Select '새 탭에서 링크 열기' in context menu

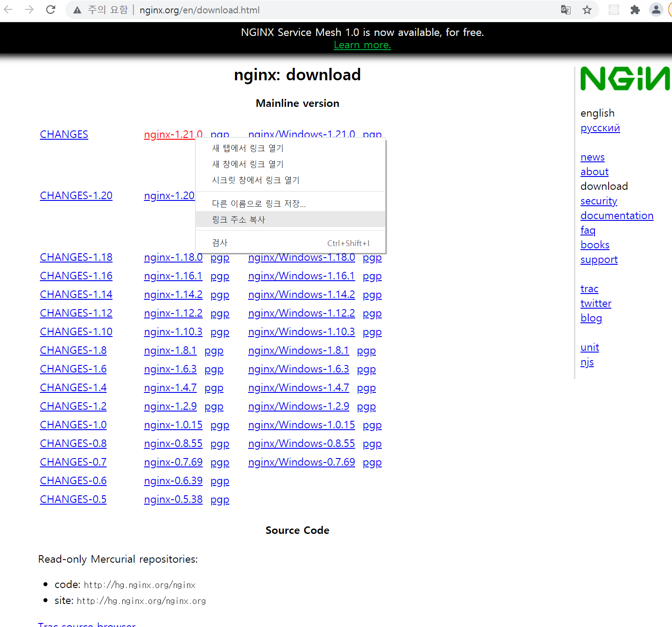[290, 148]
